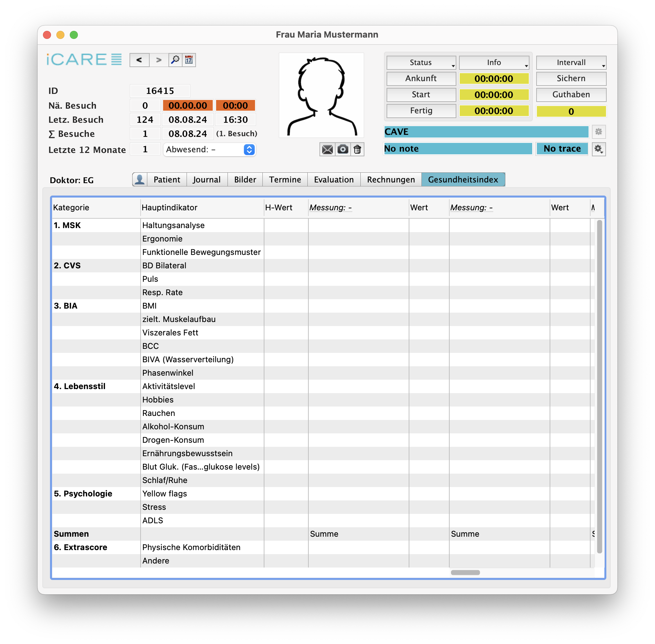
Task: Click the camera icon below photo
Action: point(343,149)
